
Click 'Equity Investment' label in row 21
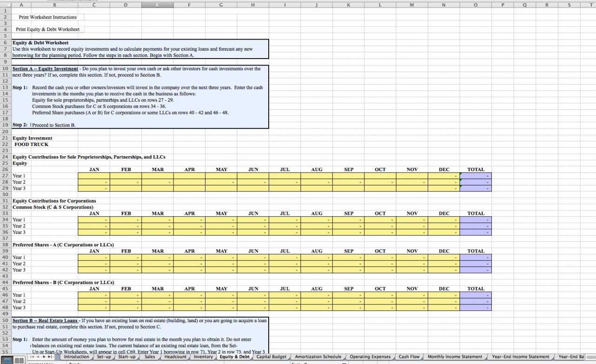[x=33, y=138]
